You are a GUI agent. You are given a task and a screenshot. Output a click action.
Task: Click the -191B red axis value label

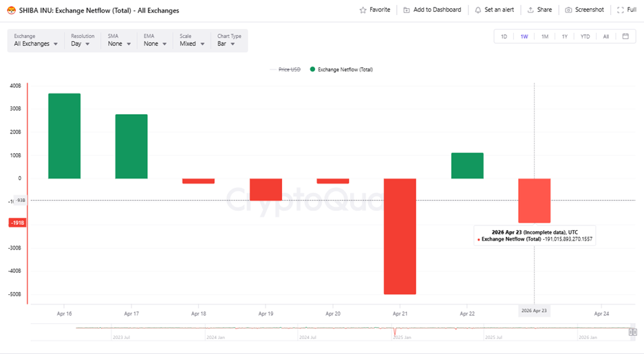(x=18, y=223)
